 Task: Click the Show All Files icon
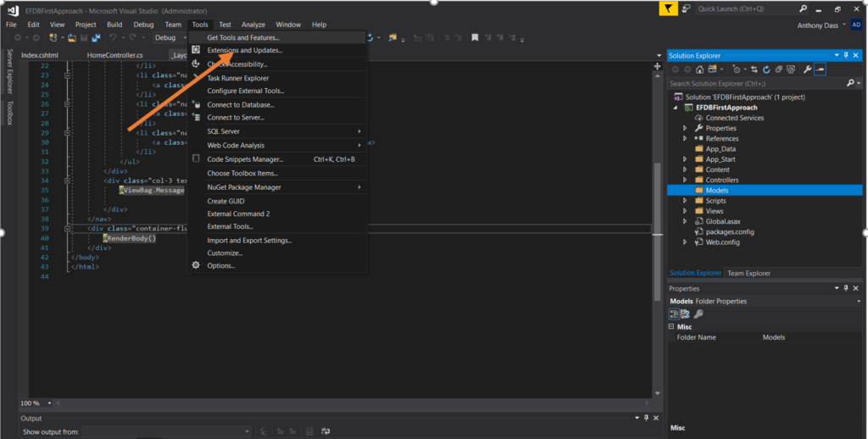[x=791, y=69]
